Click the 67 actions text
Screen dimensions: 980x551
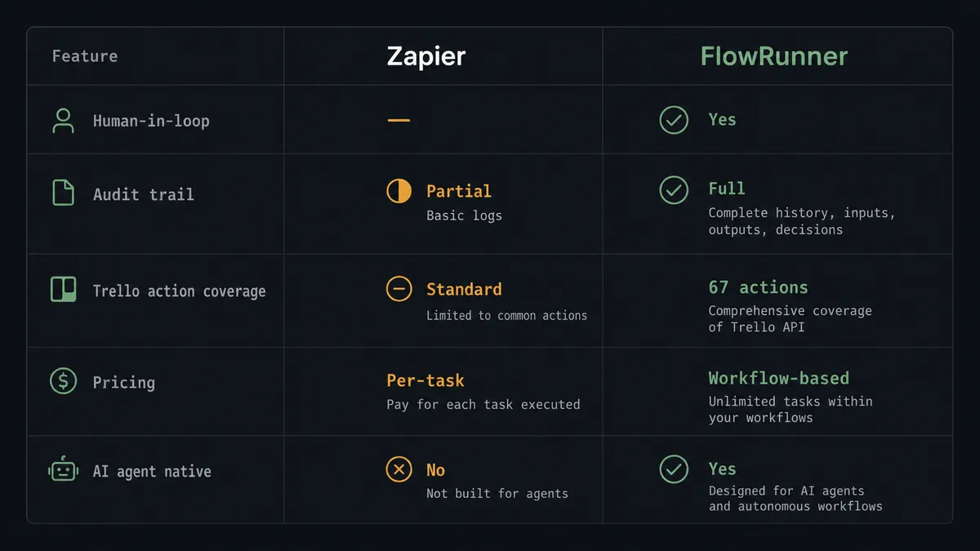758,287
